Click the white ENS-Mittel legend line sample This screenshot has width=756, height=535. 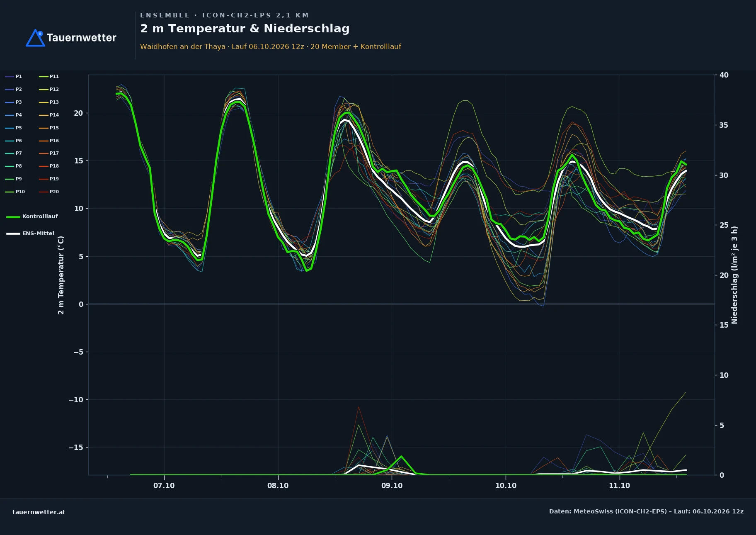13,233
